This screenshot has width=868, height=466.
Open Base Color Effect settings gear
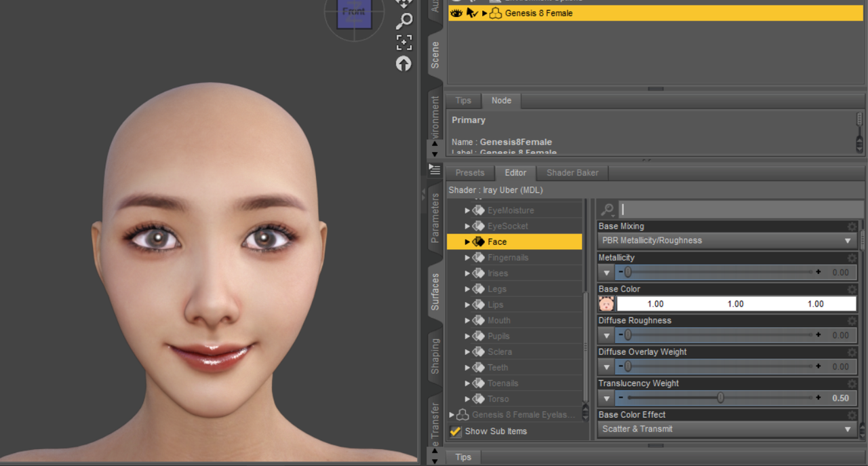(852, 415)
